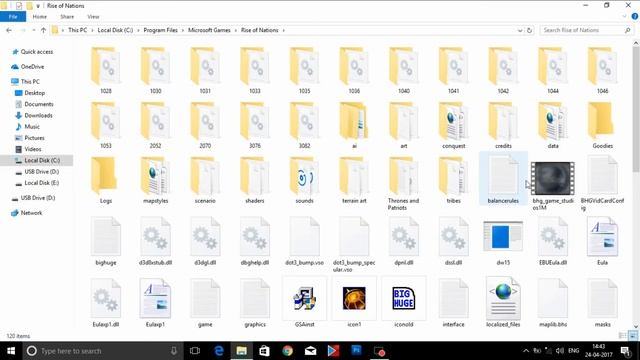
Task: Select the dbghelp.dll file
Action: click(255, 241)
